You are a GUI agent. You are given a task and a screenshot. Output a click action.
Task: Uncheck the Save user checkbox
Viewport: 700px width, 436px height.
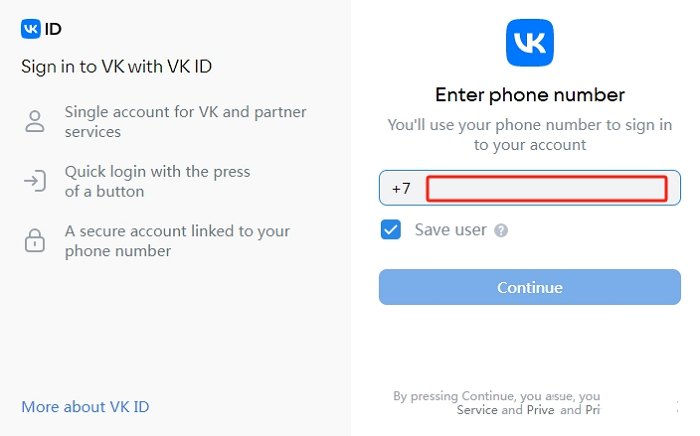click(391, 230)
